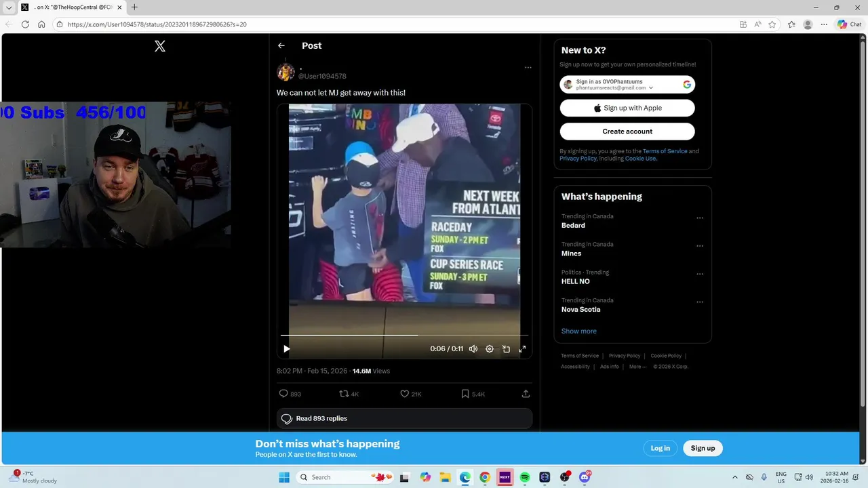This screenshot has height=488, width=868.
Task: Choose Sign up with Apple
Action: 627,108
